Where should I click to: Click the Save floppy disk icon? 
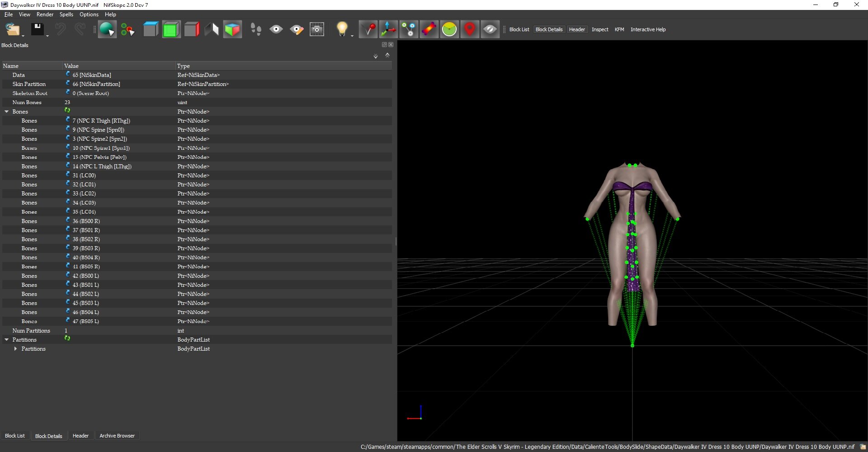tap(37, 29)
